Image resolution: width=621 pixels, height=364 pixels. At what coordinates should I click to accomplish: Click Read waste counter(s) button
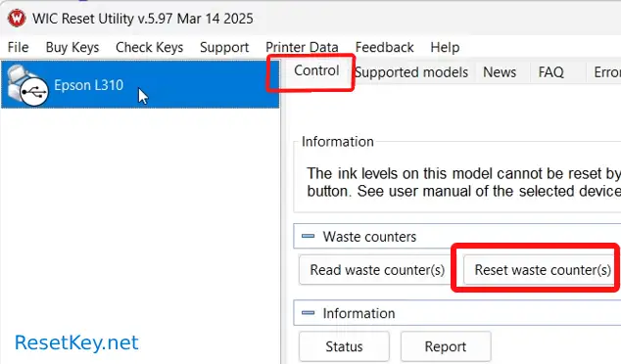tap(377, 270)
